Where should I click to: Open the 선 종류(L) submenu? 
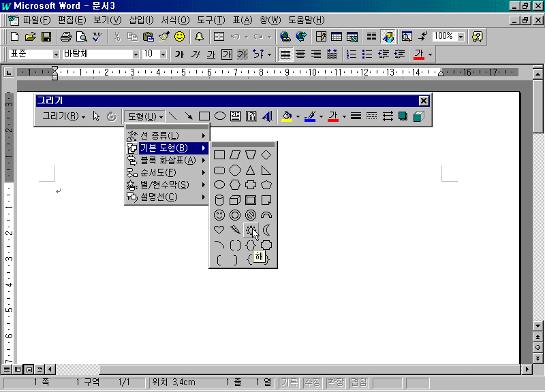click(x=167, y=135)
